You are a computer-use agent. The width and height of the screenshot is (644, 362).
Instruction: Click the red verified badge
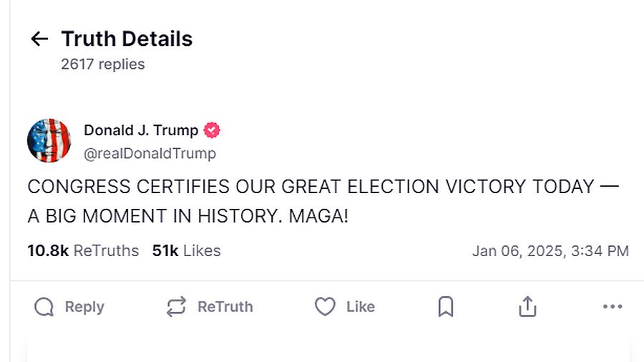pos(213,130)
